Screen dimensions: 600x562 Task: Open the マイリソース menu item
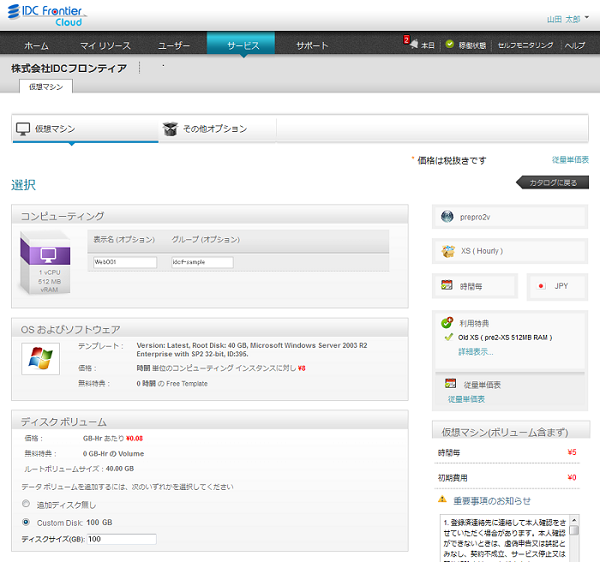(105, 46)
